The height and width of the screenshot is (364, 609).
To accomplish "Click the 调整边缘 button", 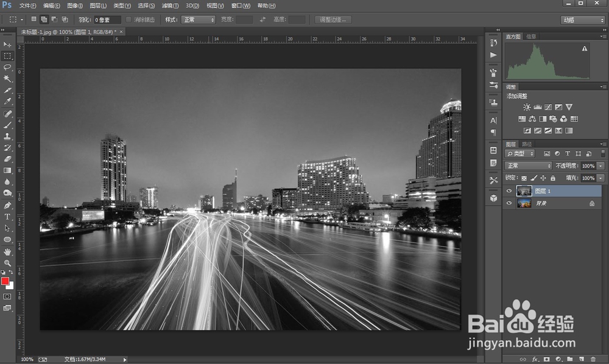I will 333,19.
